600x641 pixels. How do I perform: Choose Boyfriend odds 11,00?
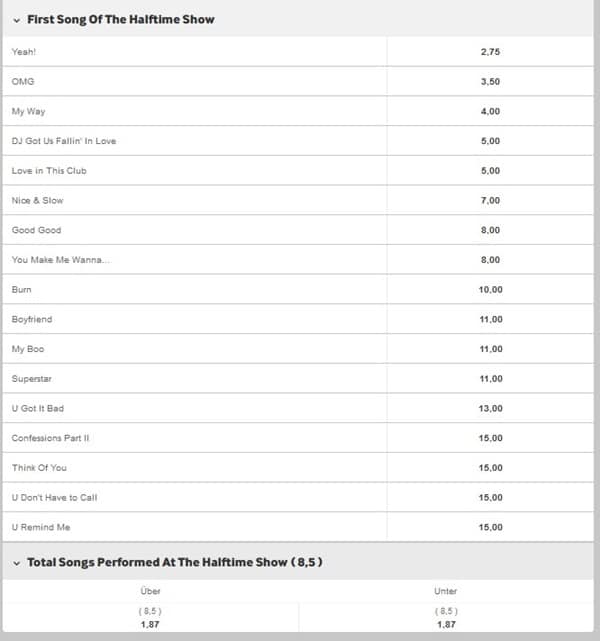[x=490, y=319]
